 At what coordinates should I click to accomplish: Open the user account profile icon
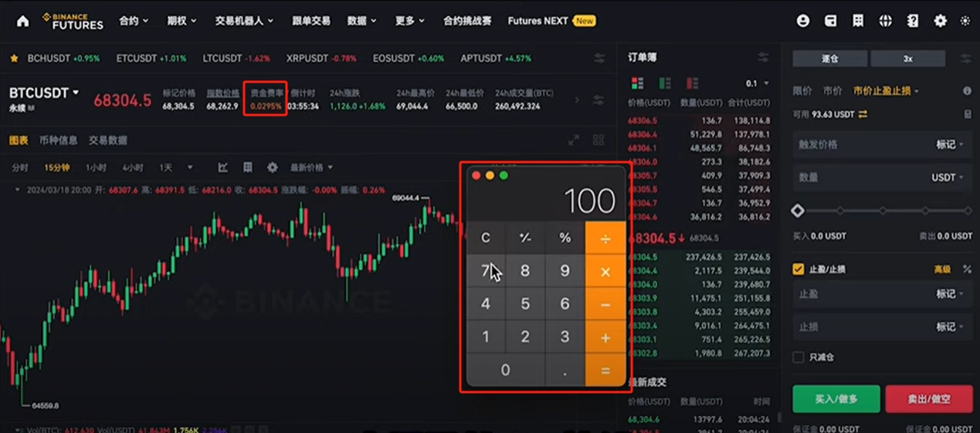pos(803,21)
